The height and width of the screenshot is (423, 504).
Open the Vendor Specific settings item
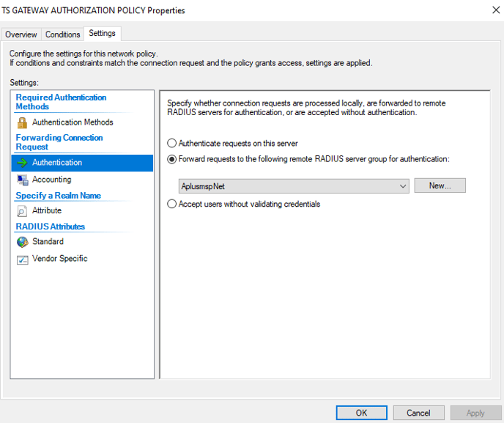click(x=60, y=259)
